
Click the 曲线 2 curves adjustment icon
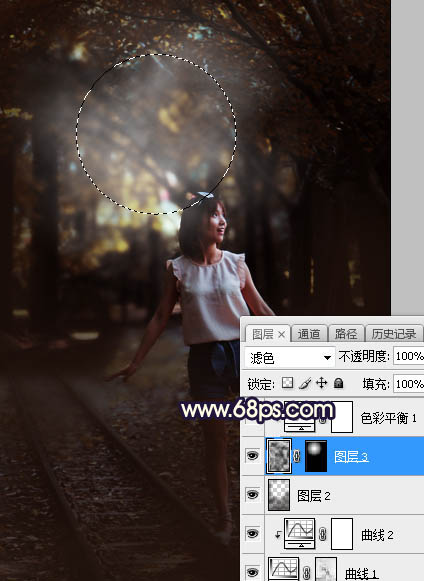click(299, 534)
